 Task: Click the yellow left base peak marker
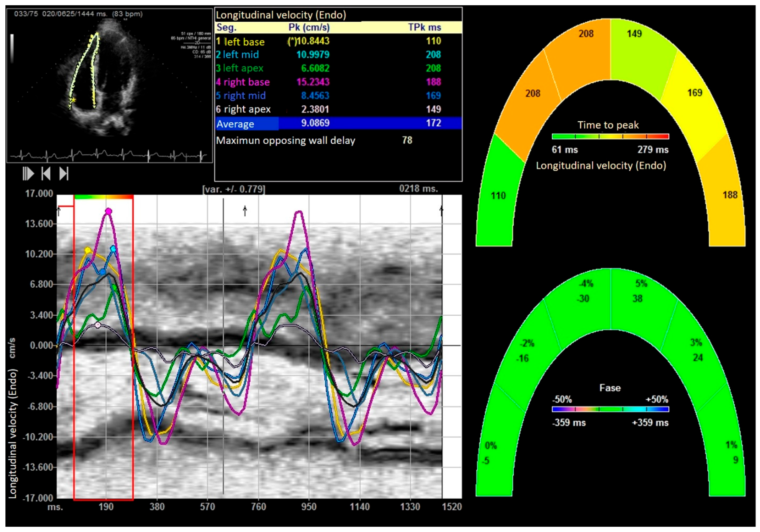point(88,250)
